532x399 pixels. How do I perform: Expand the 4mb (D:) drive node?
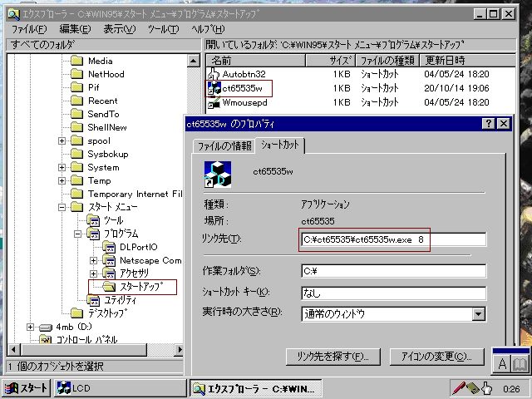click(30, 327)
